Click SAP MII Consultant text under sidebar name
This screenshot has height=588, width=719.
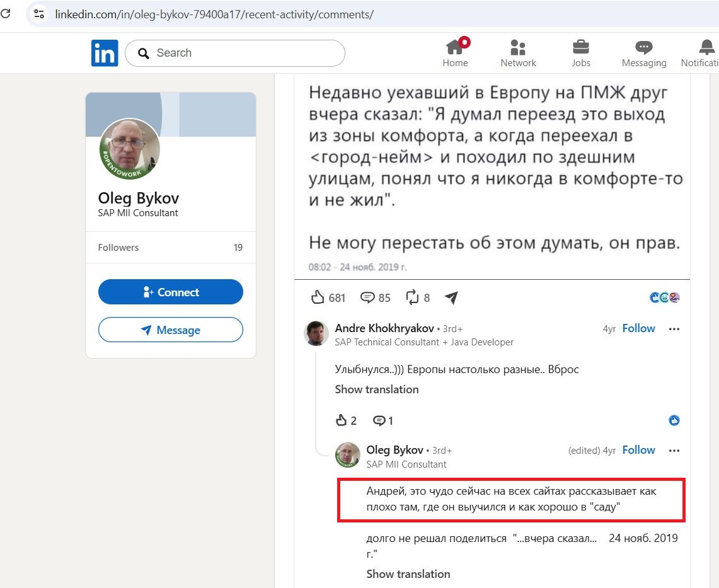pyautogui.click(x=137, y=213)
